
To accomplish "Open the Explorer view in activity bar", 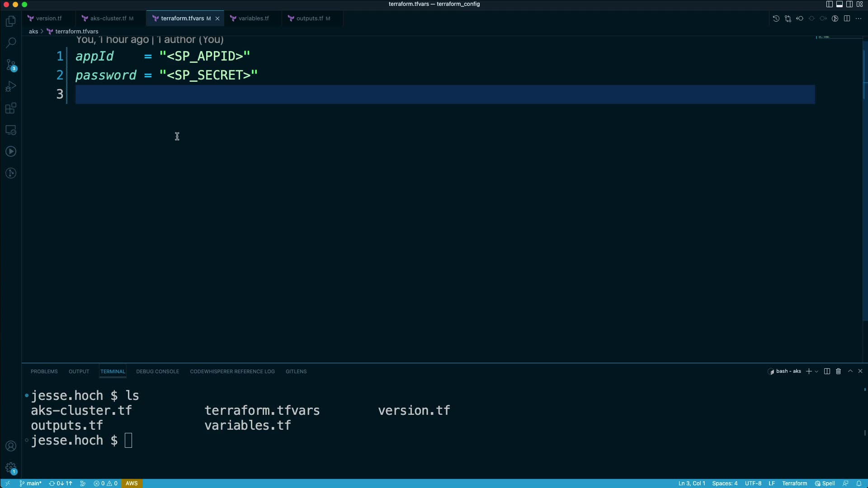I will [11, 21].
